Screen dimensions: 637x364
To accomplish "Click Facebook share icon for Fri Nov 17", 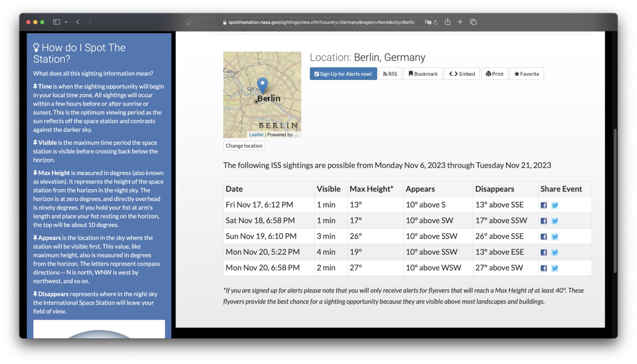I will tap(544, 205).
